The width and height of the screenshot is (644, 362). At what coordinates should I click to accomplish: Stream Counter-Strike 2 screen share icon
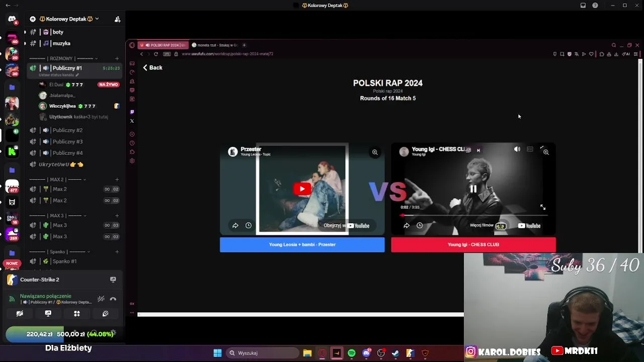(x=113, y=280)
